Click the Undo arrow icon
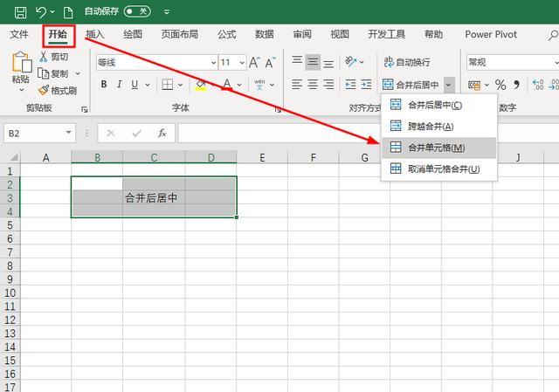This screenshot has height=392, width=559. point(41,12)
